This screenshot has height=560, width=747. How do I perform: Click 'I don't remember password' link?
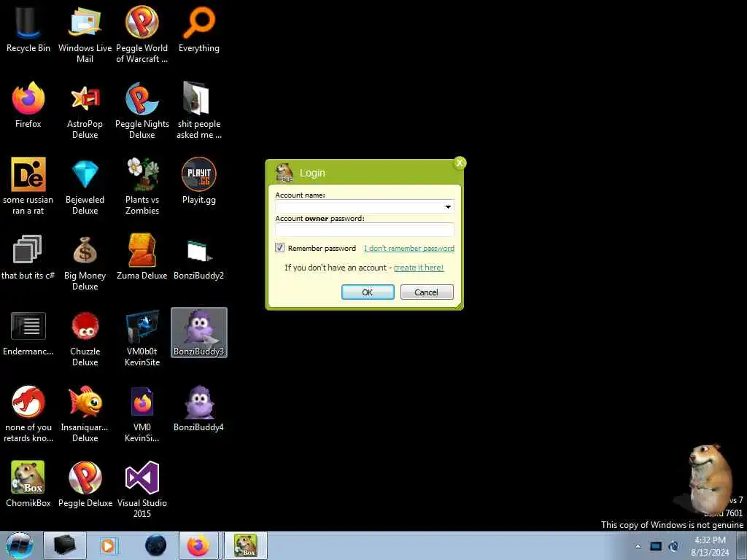click(x=409, y=248)
